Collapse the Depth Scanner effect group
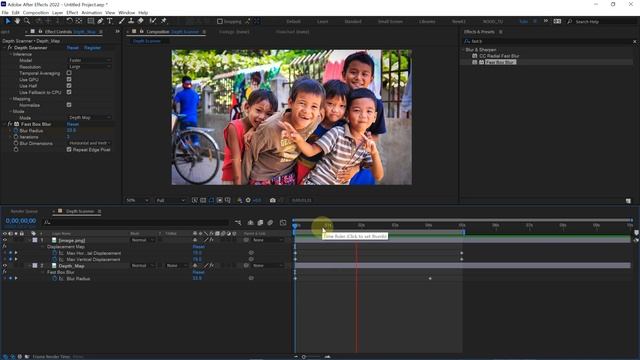 [x=5, y=48]
